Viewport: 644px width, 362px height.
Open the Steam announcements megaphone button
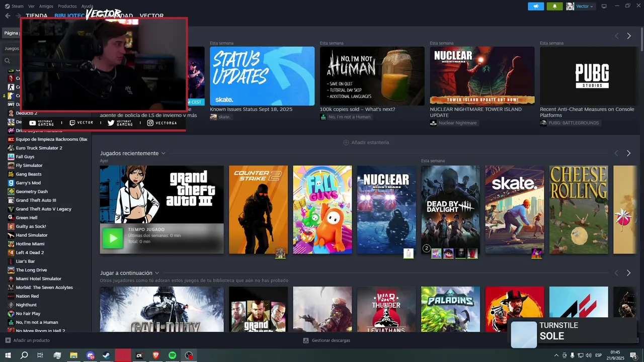(536, 6)
